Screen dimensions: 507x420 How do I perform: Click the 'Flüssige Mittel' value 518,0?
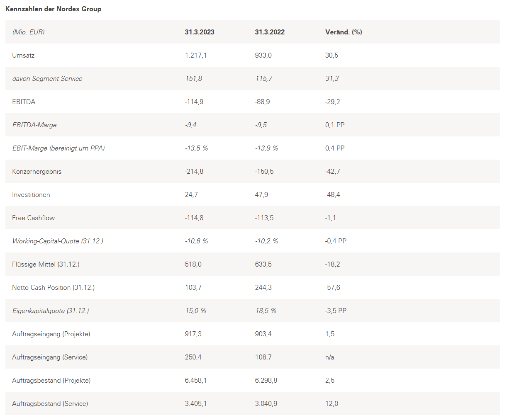(193, 264)
